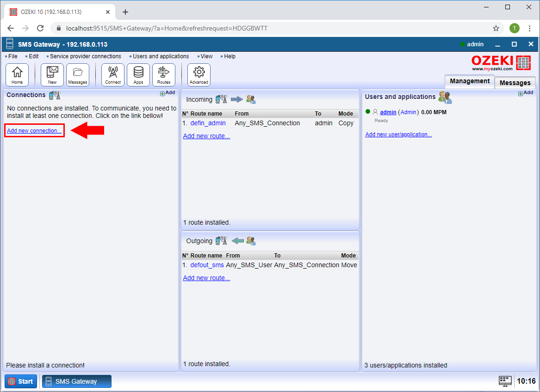Image resolution: width=540 pixels, height=392 pixels.
Task: Click Any_SMS_User cell in Outgoing table
Action: tap(249, 265)
